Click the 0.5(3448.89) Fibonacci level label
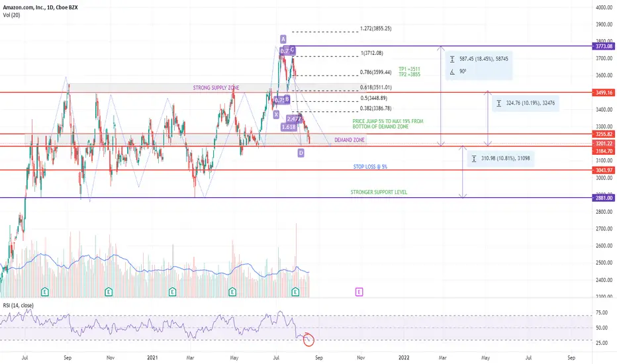 coord(374,98)
